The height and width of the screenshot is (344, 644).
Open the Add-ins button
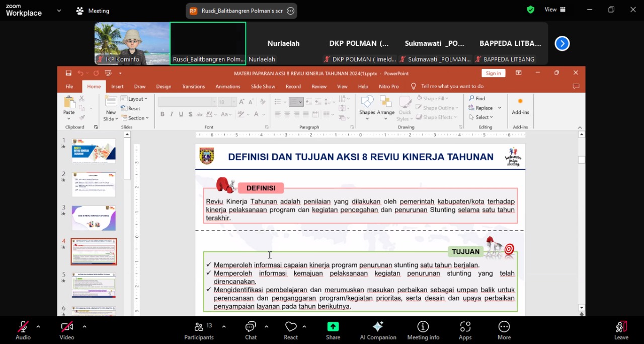click(520, 106)
